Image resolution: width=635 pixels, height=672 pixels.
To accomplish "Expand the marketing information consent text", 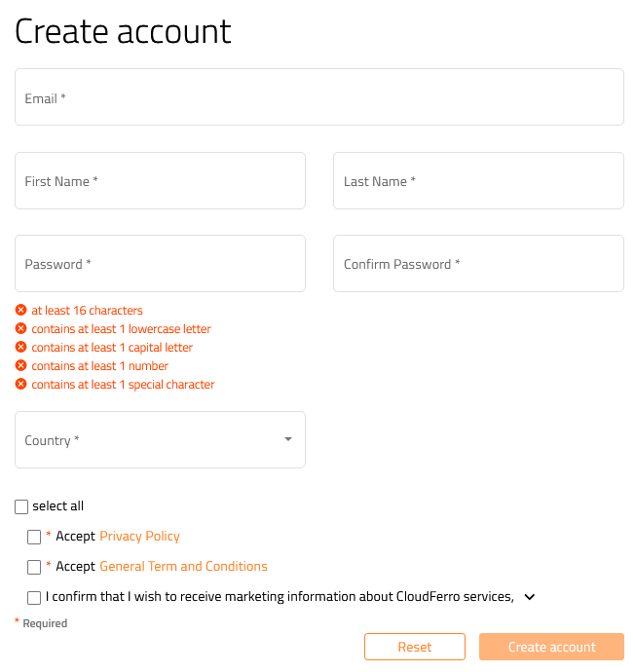I will [530, 597].
